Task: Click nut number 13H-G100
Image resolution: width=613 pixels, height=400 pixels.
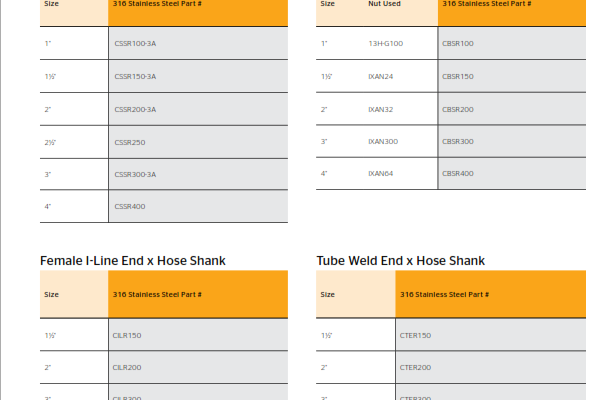Action: coord(386,44)
